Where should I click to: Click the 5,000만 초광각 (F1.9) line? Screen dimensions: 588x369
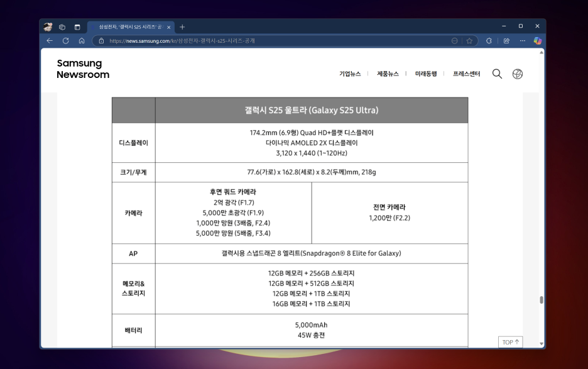(233, 212)
